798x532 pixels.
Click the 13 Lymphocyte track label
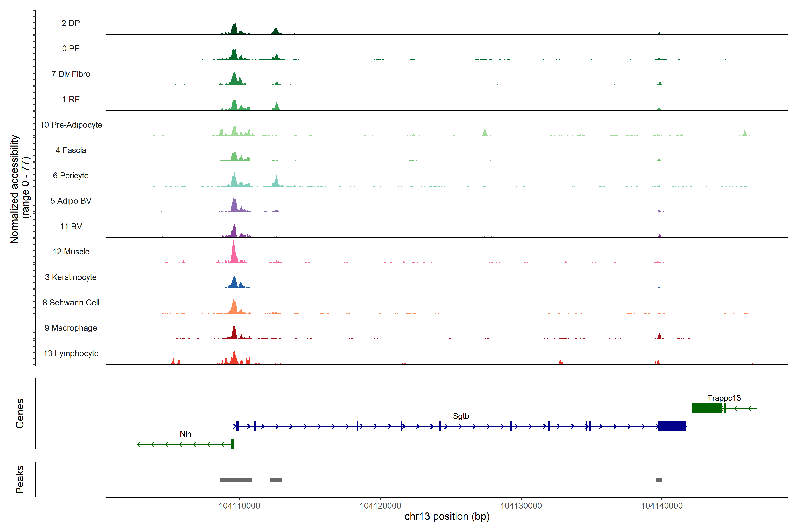71,353
